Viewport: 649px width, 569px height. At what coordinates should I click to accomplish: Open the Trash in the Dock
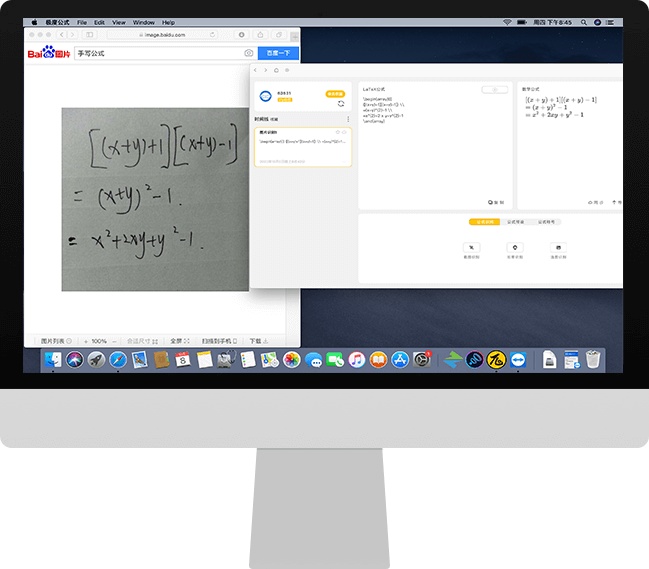click(593, 359)
